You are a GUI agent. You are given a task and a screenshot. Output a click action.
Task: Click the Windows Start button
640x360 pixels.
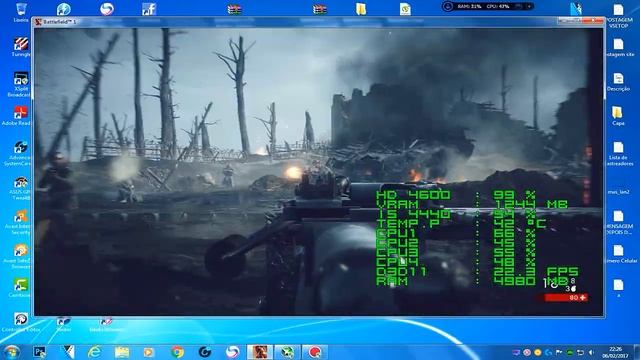11,351
